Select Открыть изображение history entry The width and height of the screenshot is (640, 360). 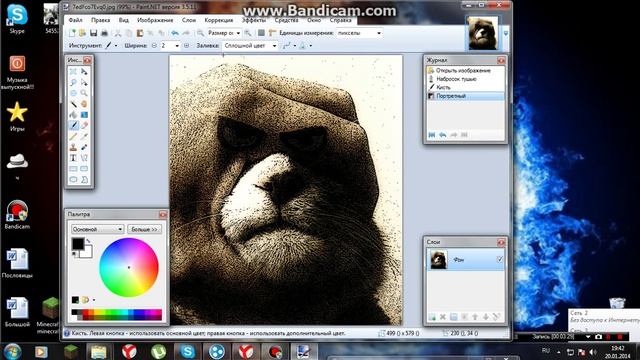click(x=463, y=70)
